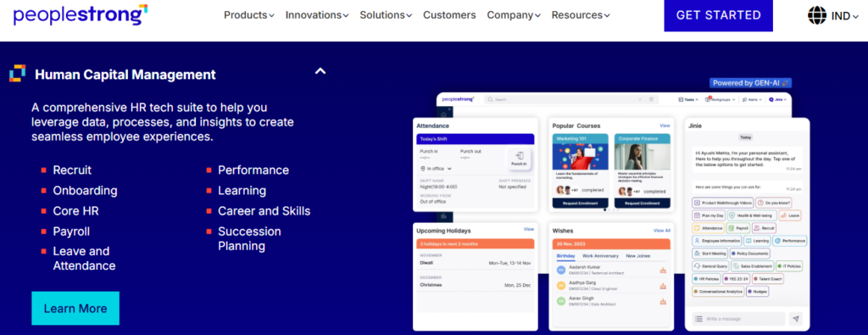Click the dashboard Search input field

pyautogui.click(x=571, y=100)
